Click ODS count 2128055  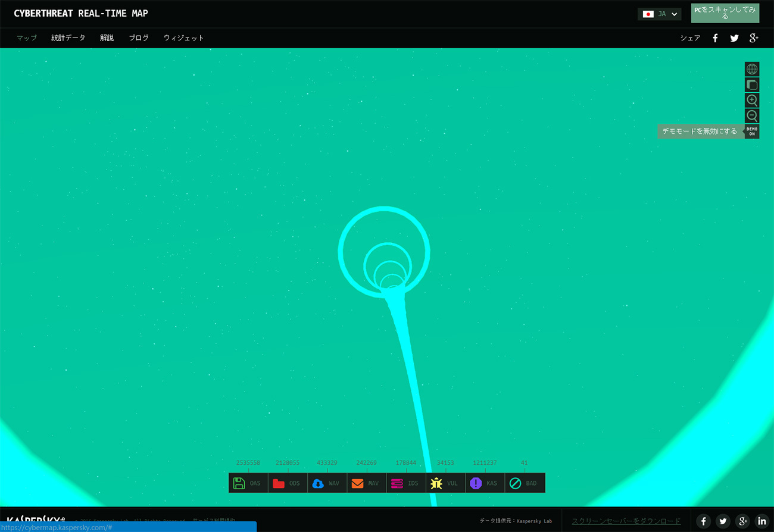(288, 463)
